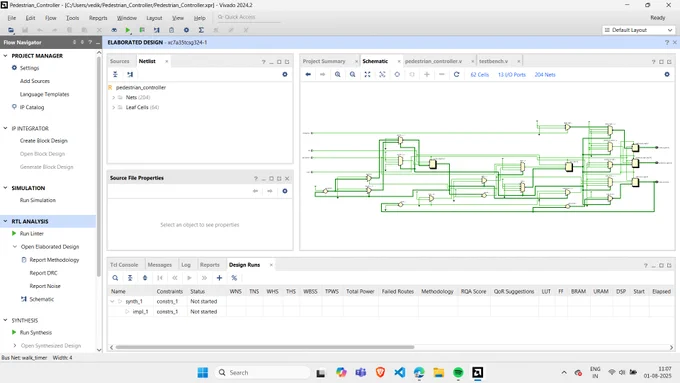680x383 pixels.
Task: Click the Quick Access search field
Action: 248,17
